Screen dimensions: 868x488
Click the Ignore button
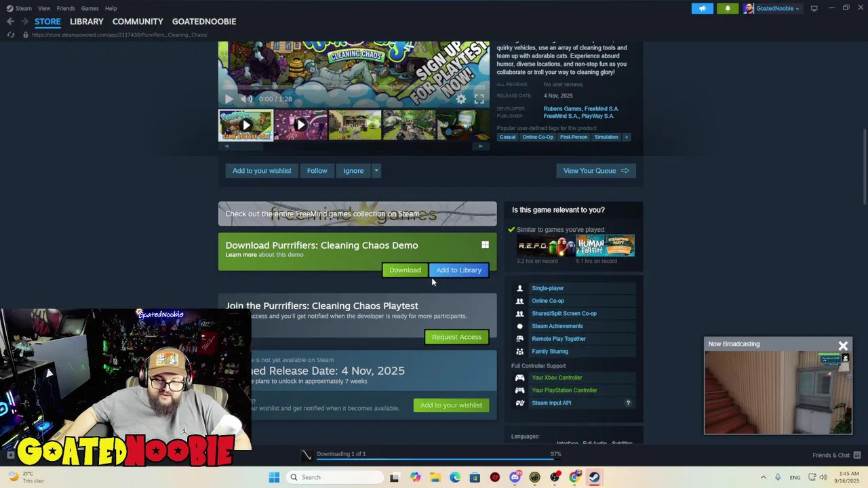(x=353, y=171)
